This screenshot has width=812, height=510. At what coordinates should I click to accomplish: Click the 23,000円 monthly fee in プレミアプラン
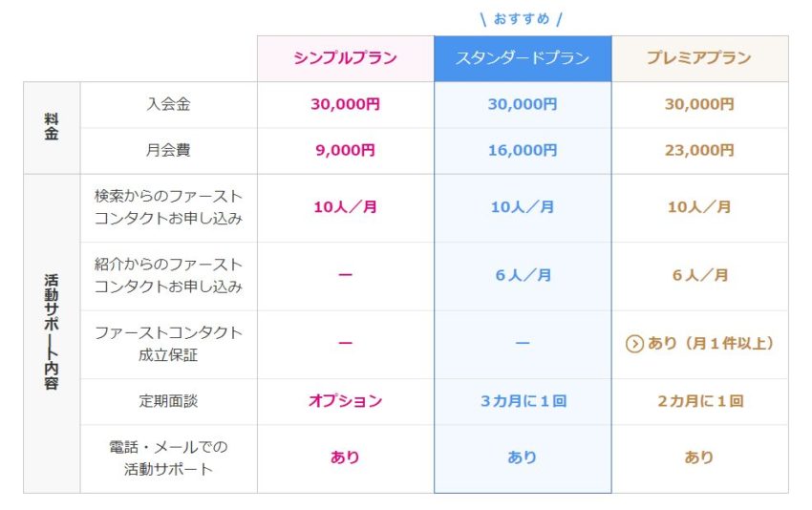coord(699,151)
